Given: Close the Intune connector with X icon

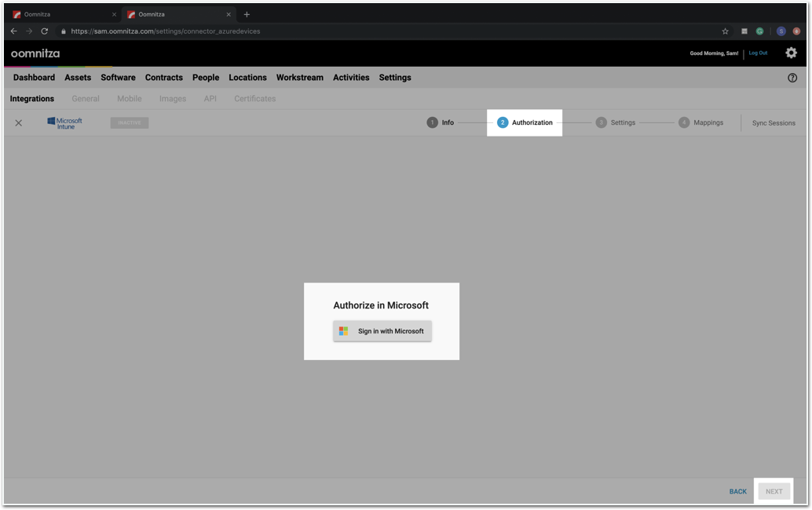Looking at the screenshot, I should coord(19,122).
